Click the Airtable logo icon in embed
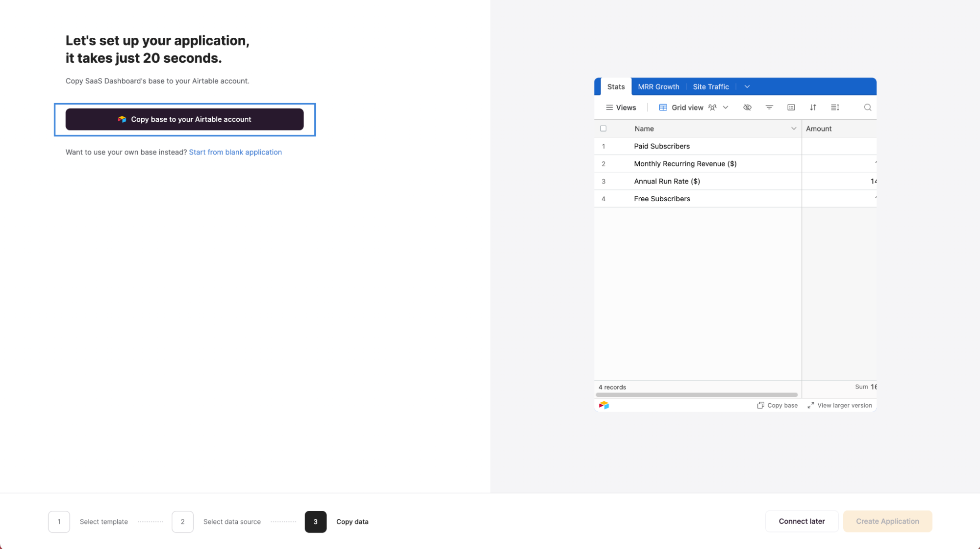Image resolution: width=980 pixels, height=549 pixels. pyautogui.click(x=604, y=405)
